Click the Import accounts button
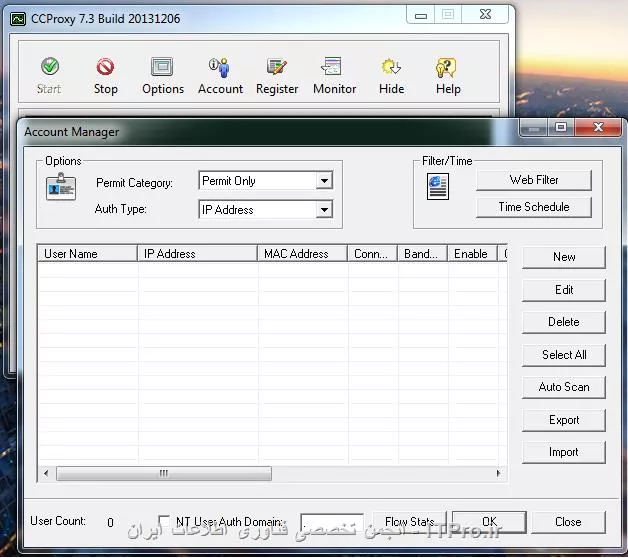 564,452
